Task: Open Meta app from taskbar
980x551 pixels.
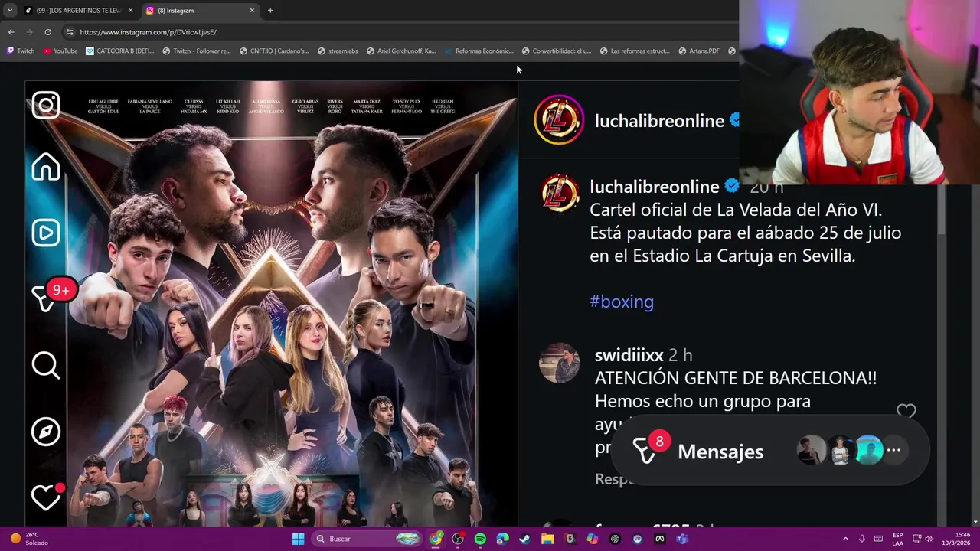Action: (x=659, y=539)
